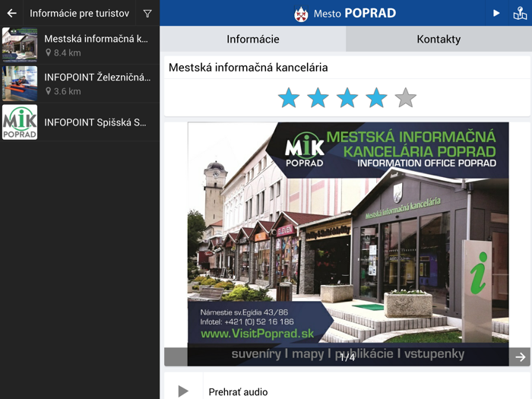Click the Mesto POPRAD header title
Viewport: 532px width, 399px height.
coord(355,13)
